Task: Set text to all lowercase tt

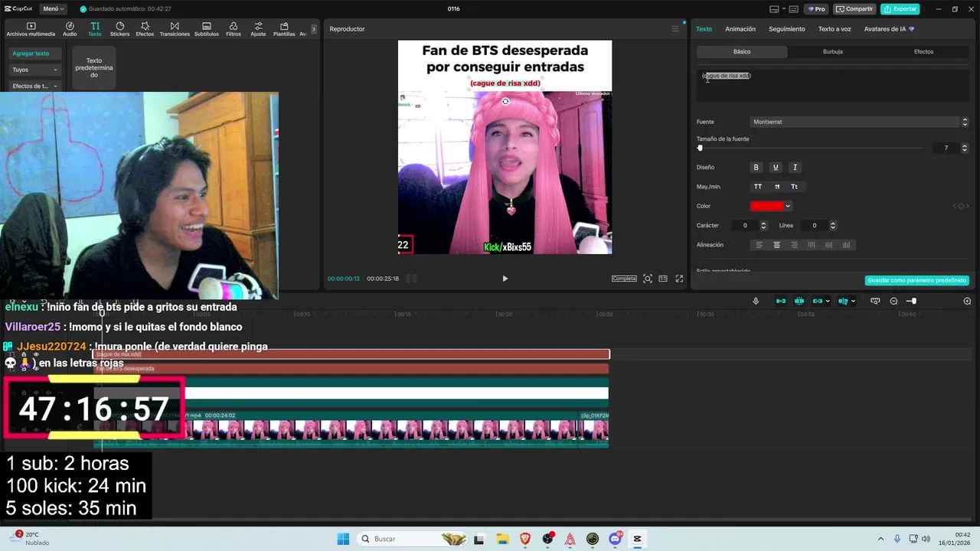Action: [777, 187]
